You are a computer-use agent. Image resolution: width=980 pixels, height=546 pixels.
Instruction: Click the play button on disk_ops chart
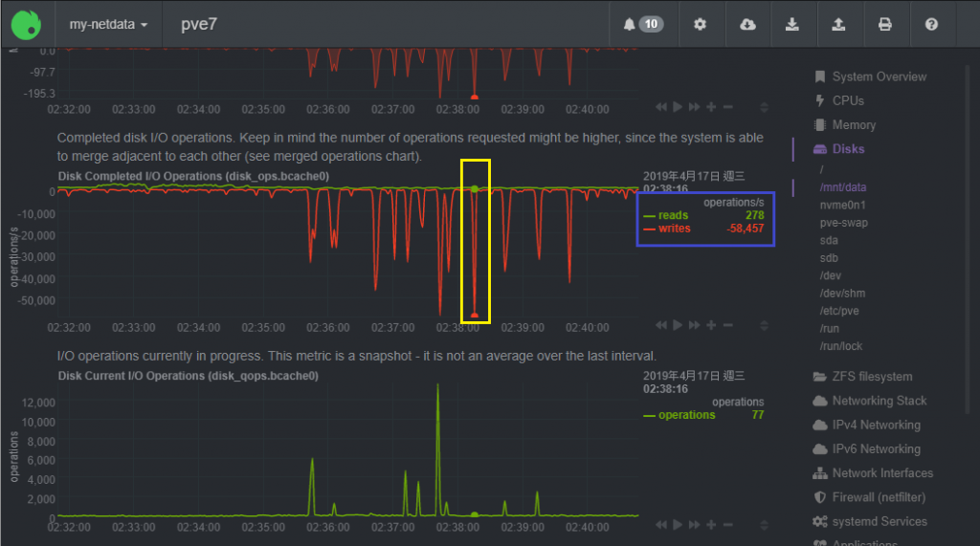[678, 325]
